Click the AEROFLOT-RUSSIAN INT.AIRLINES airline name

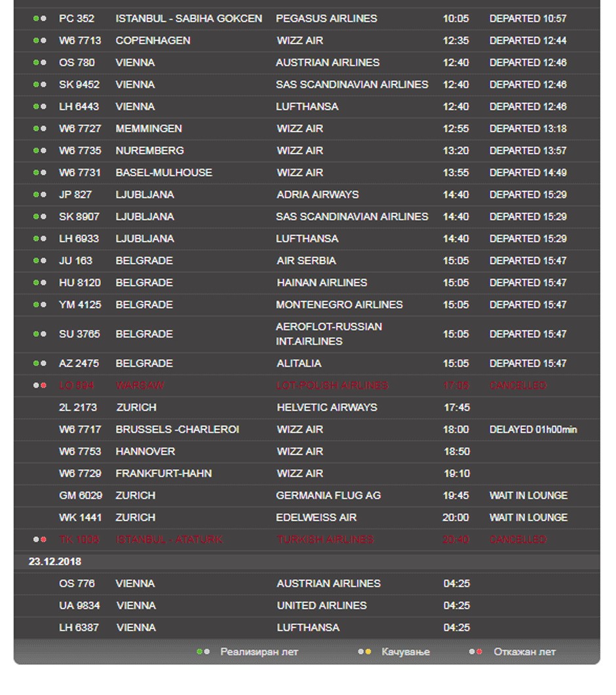click(329, 334)
